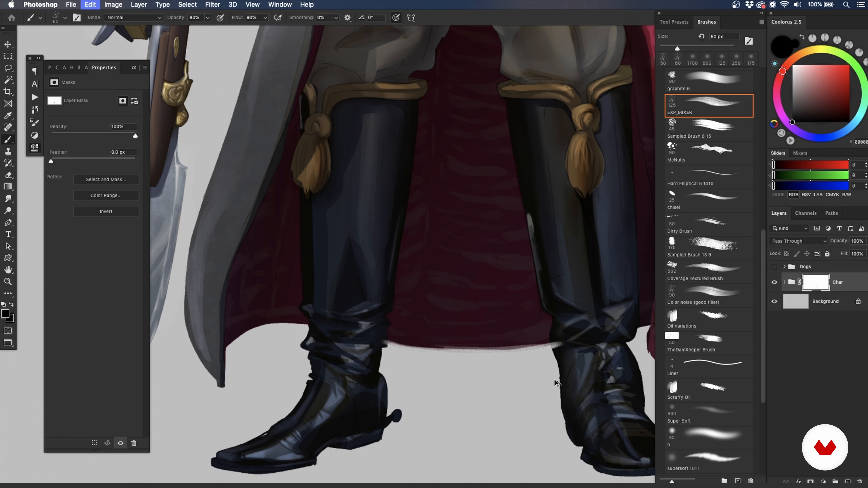
Task: Select the Lasso tool
Action: 8,68
